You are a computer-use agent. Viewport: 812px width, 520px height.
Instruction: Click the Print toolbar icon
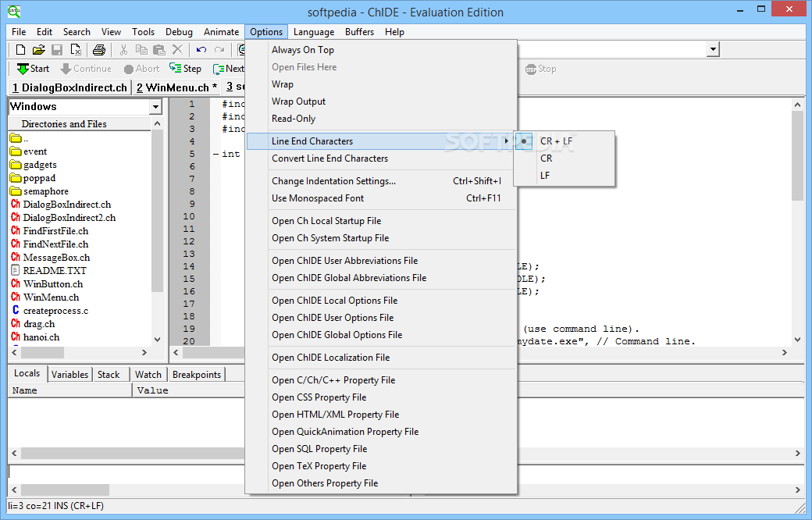99,50
